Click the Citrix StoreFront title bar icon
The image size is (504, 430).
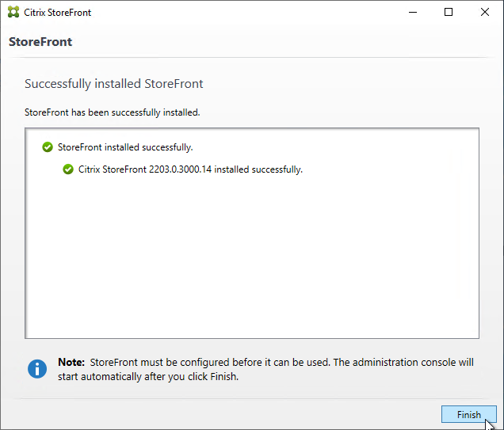tap(13, 12)
